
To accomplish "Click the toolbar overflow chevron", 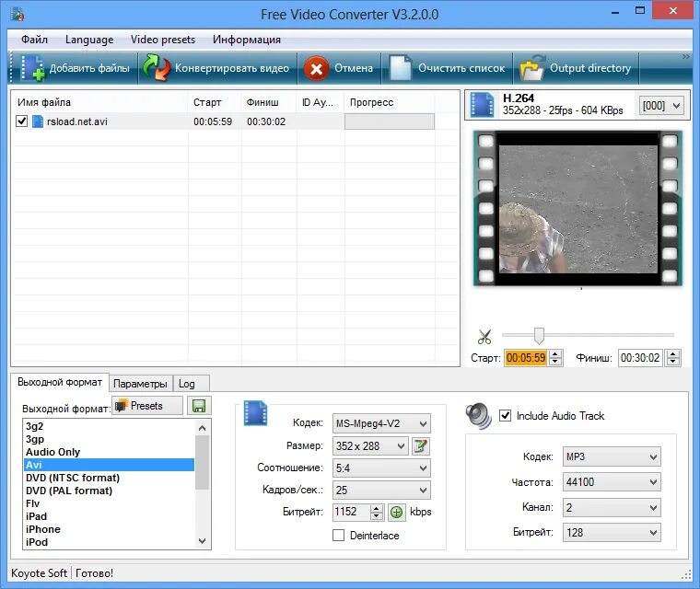I will click(x=685, y=57).
